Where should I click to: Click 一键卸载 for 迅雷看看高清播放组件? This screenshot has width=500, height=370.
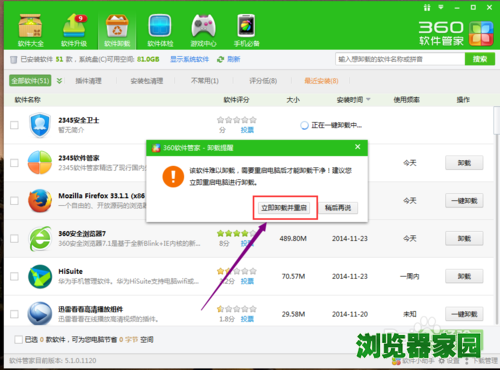[x=464, y=314]
